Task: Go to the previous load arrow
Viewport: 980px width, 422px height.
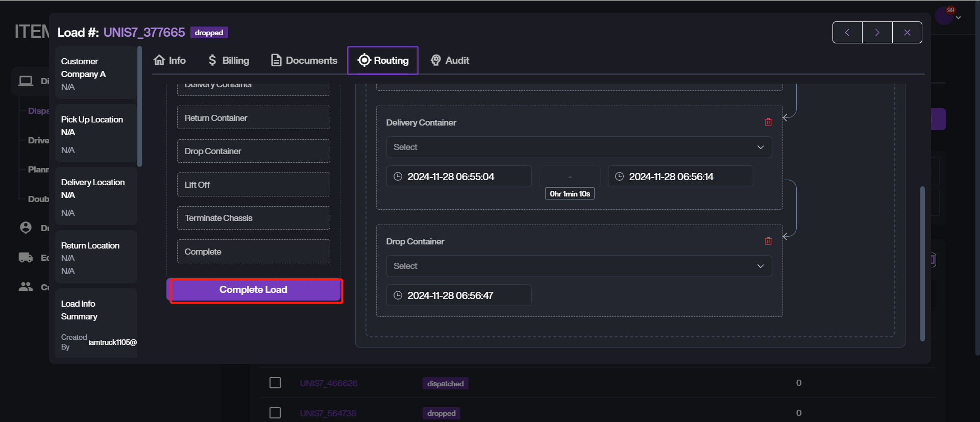Action: coord(847,33)
